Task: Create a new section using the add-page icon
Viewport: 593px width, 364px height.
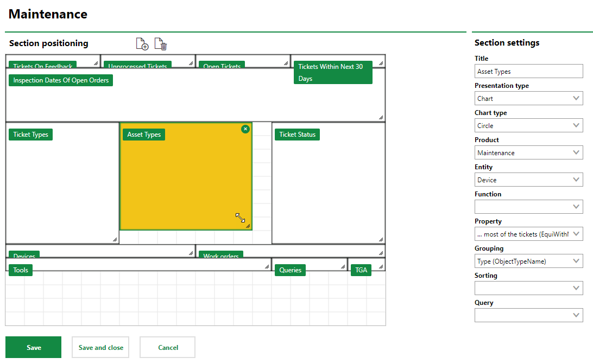Action: click(x=142, y=43)
